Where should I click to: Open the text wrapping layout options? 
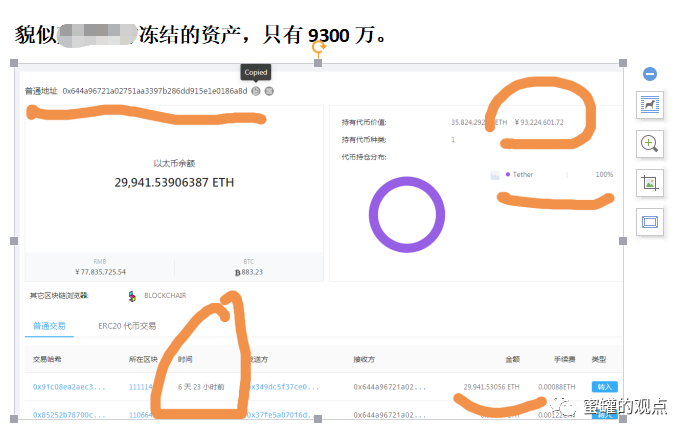click(x=650, y=105)
